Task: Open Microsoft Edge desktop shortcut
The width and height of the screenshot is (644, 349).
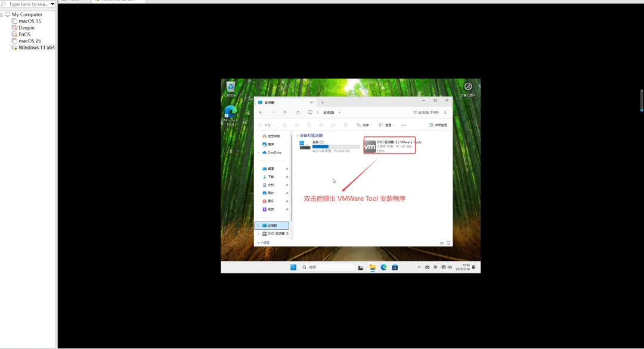Action: [231, 111]
